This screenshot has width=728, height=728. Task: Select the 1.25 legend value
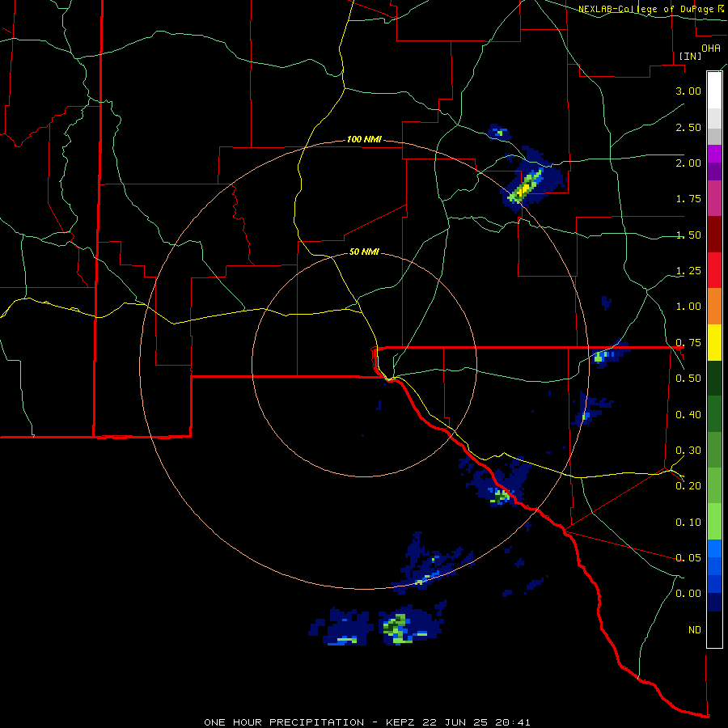(688, 271)
